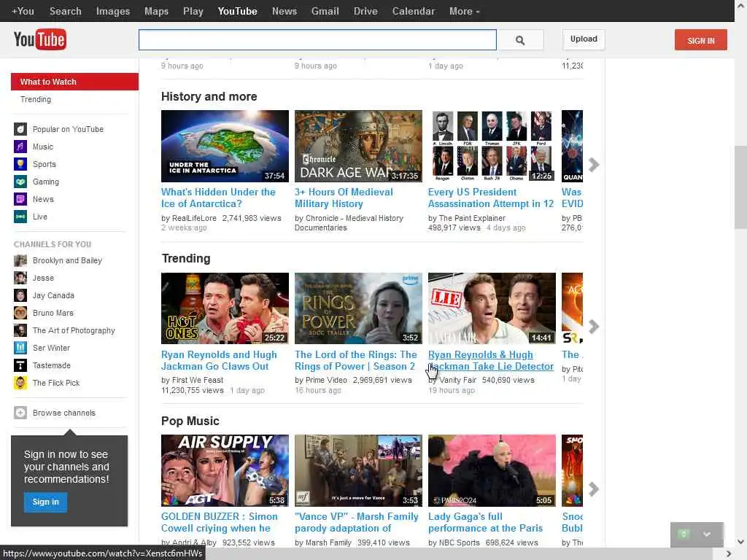
Task: Open 3+ Hours Of Medieval Military History link
Action: coord(344,198)
